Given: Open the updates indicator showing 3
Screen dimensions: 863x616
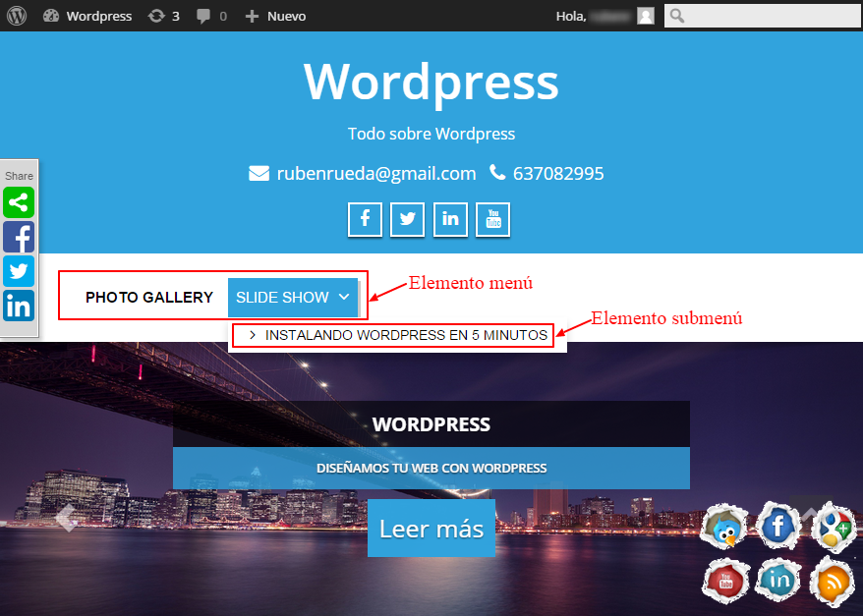Looking at the screenshot, I should coord(163,16).
